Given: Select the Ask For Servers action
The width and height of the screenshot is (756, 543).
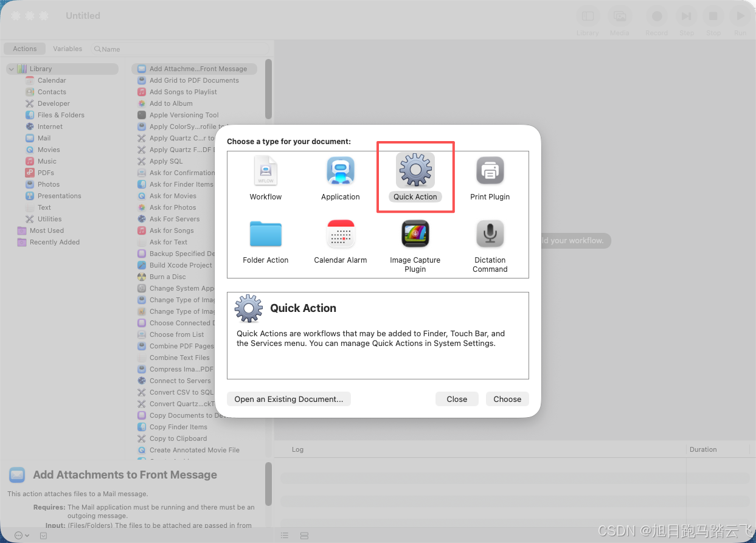Looking at the screenshot, I should tap(175, 219).
